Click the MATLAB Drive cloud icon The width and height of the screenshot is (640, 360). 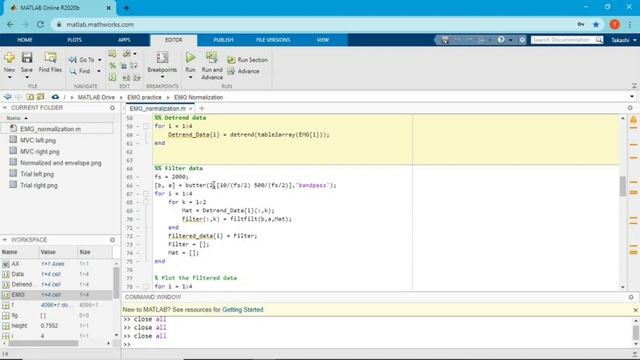55,97
